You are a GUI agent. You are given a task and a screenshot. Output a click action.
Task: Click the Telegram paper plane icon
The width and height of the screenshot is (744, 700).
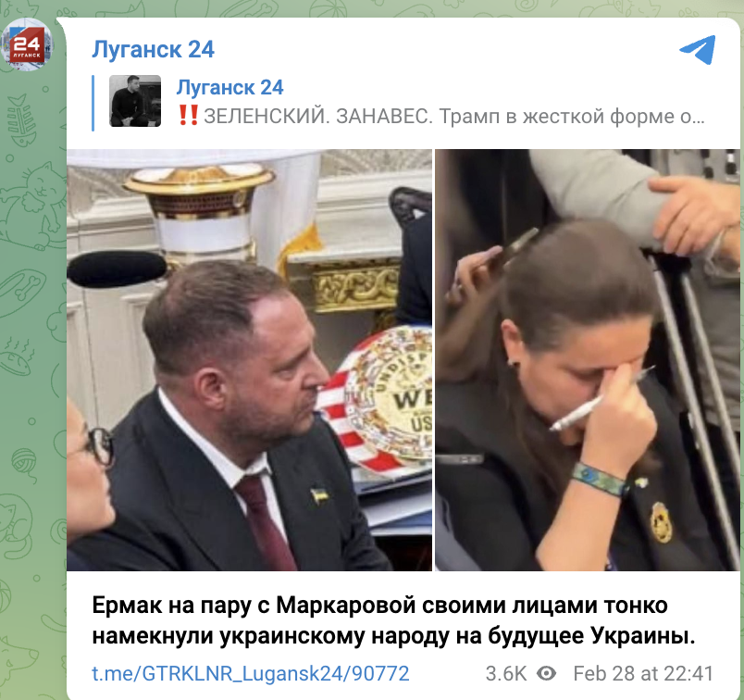pos(698,49)
